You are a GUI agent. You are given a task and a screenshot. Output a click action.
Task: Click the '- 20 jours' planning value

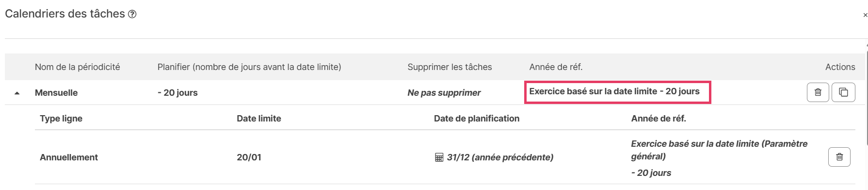tap(177, 93)
